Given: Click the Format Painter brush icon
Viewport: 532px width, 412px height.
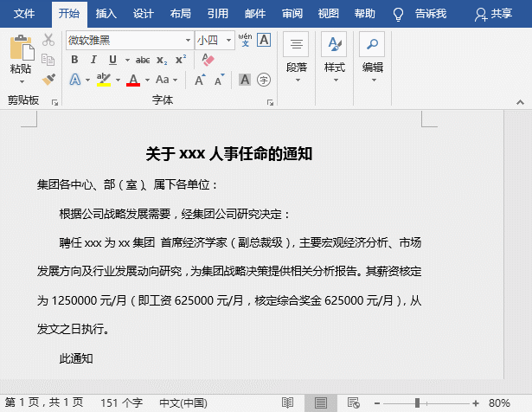Looking at the screenshot, I should [x=48, y=79].
